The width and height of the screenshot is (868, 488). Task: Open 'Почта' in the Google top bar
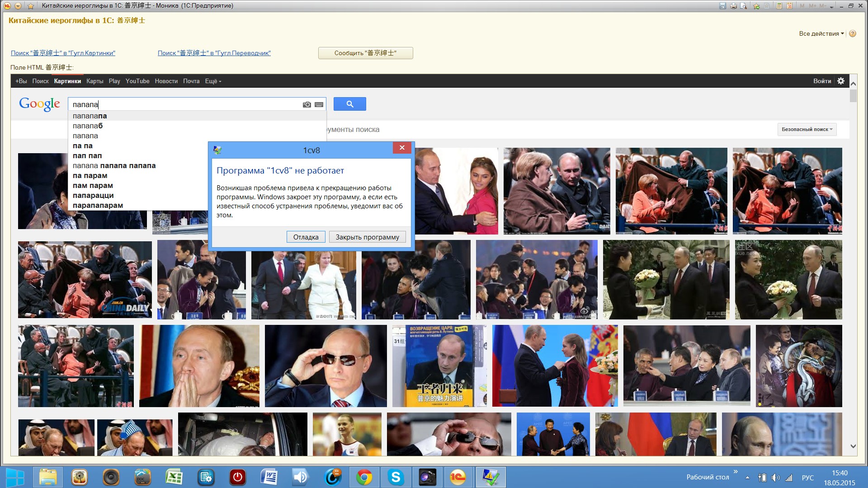click(x=191, y=81)
